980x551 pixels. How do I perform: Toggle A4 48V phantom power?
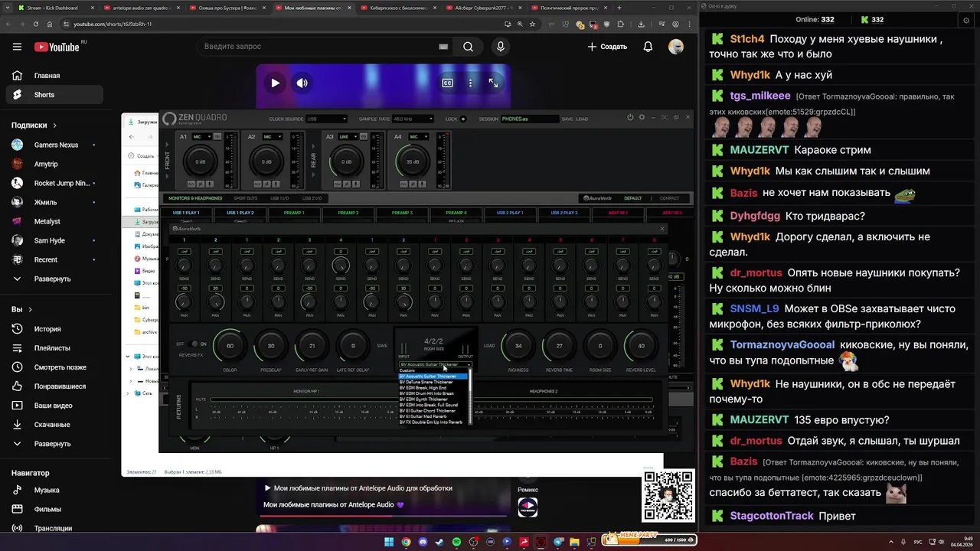click(x=404, y=184)
